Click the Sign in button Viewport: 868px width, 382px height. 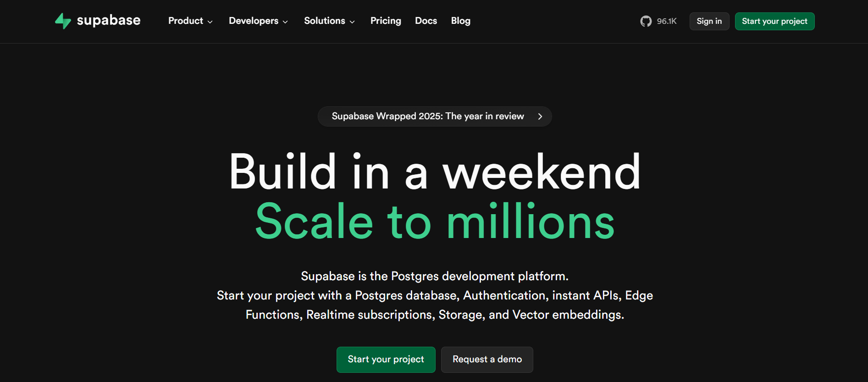[709, 21]
